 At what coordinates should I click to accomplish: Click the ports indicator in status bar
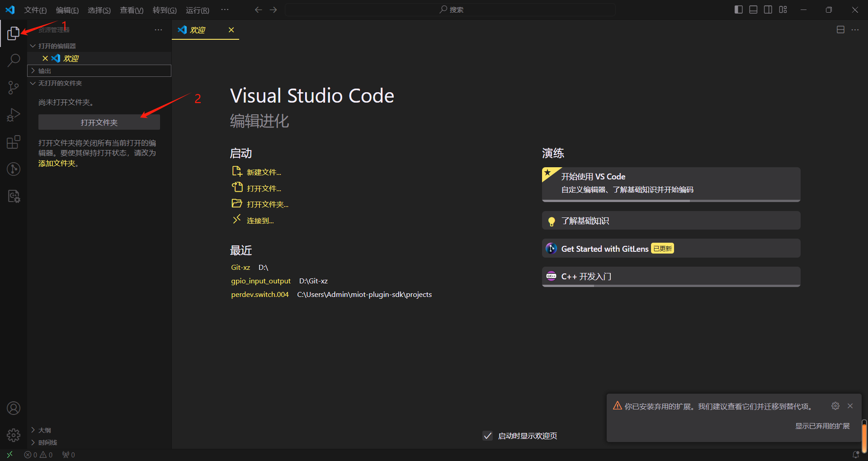[x=69, y=455]
